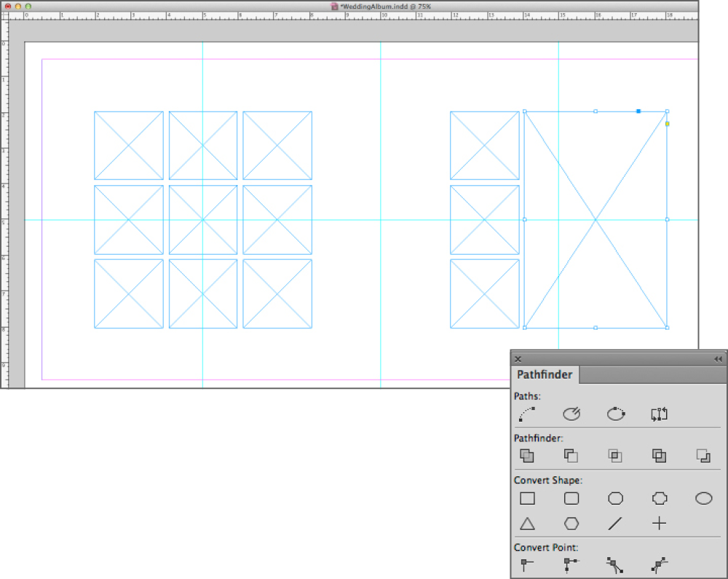Click the WeddingAlbum.indd document title
728x579 pixels.
click(x=386, y=7)
